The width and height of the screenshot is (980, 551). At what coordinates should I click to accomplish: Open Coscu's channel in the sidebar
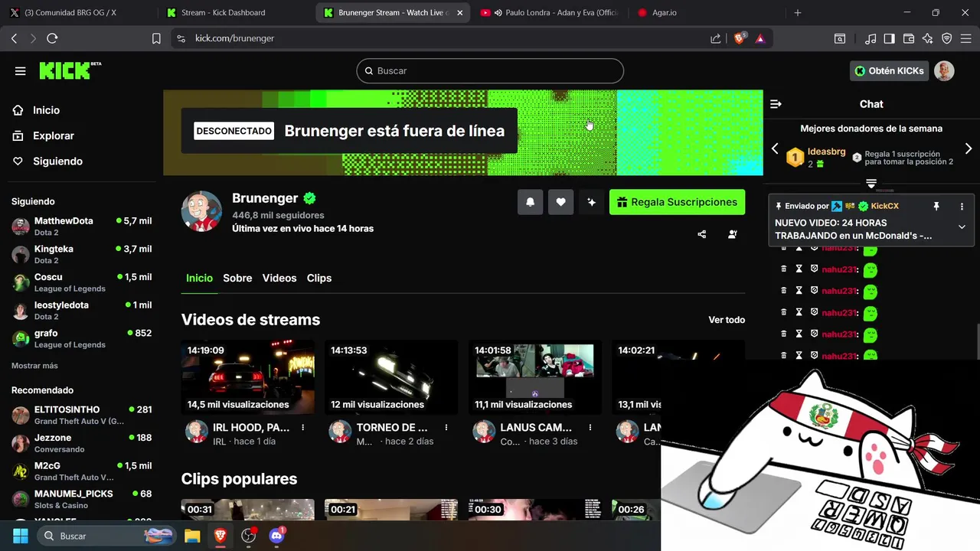tap(81, 282)
